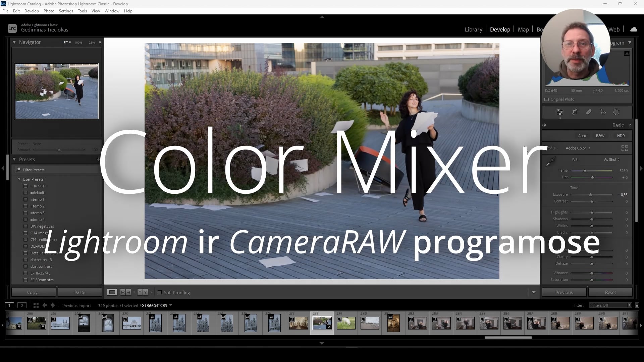Click the Filter Presets search field
Viewport: 644px width, 362px height.
57,170
